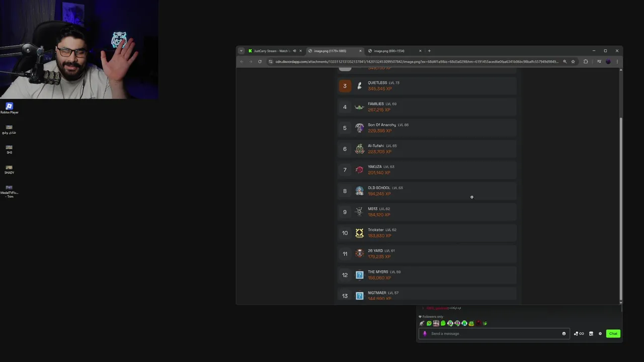Open the Arabic-named desktop file above SH3
This screenshot has height=362, width=644.
pos(9,129)
